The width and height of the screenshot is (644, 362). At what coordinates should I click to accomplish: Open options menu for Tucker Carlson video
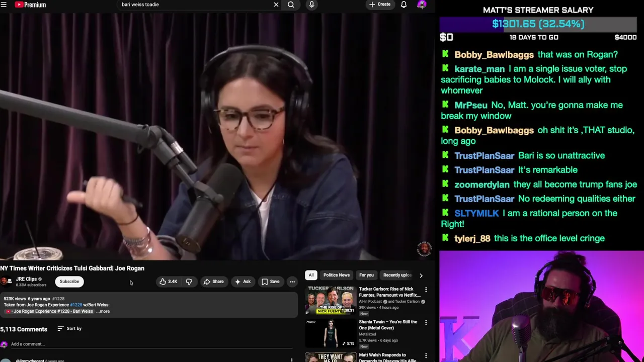(x=426, y=290)
